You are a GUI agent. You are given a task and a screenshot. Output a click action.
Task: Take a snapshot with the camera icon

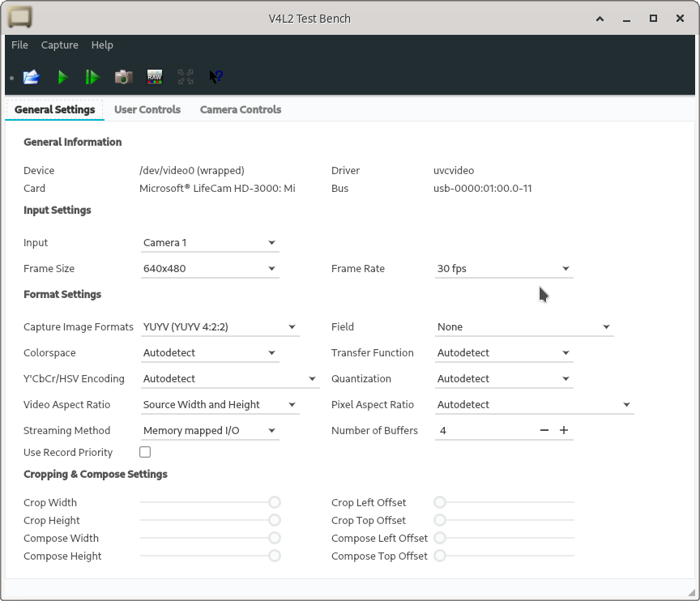pyautogui.click(x=123, y=77)
